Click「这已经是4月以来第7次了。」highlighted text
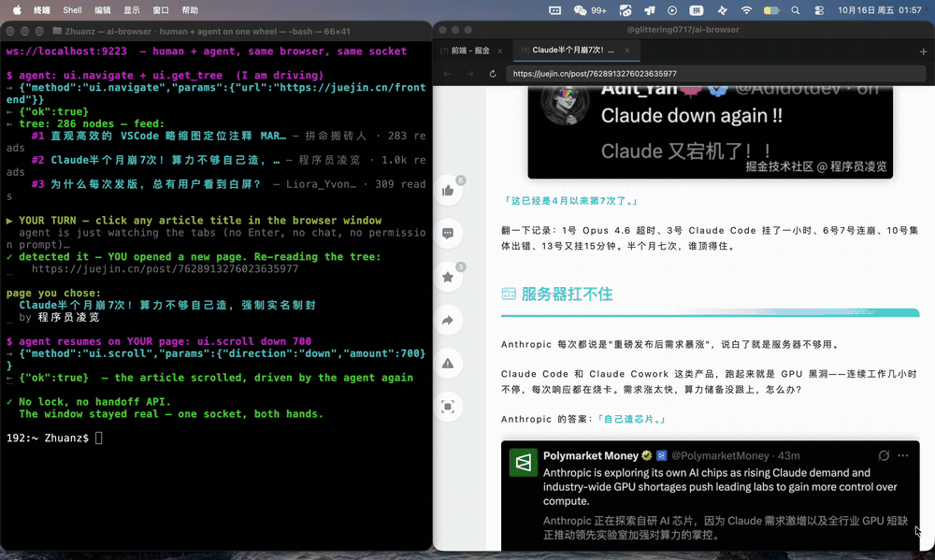This screenshot has width=935, height=560. coord(570,201)
